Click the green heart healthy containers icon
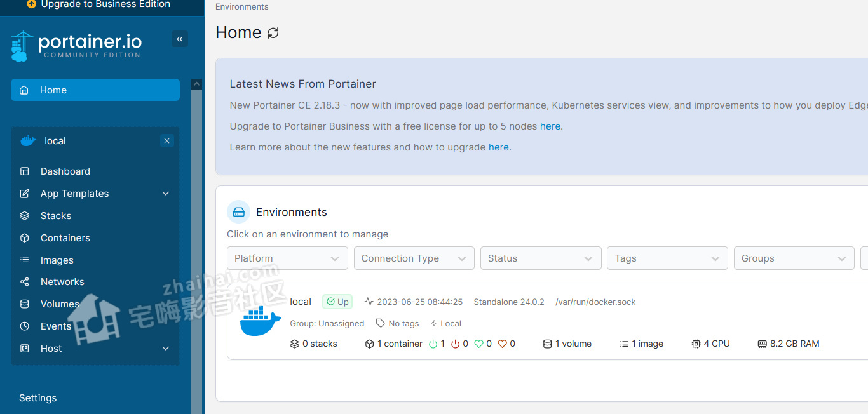 pyautogui.click(x=479, y=344)
